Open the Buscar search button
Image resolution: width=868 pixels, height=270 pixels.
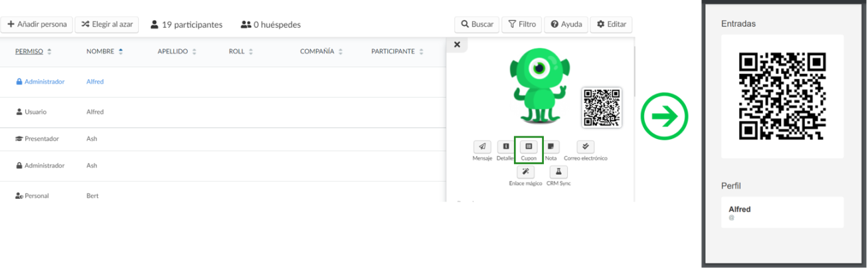(x=476, y=25)
